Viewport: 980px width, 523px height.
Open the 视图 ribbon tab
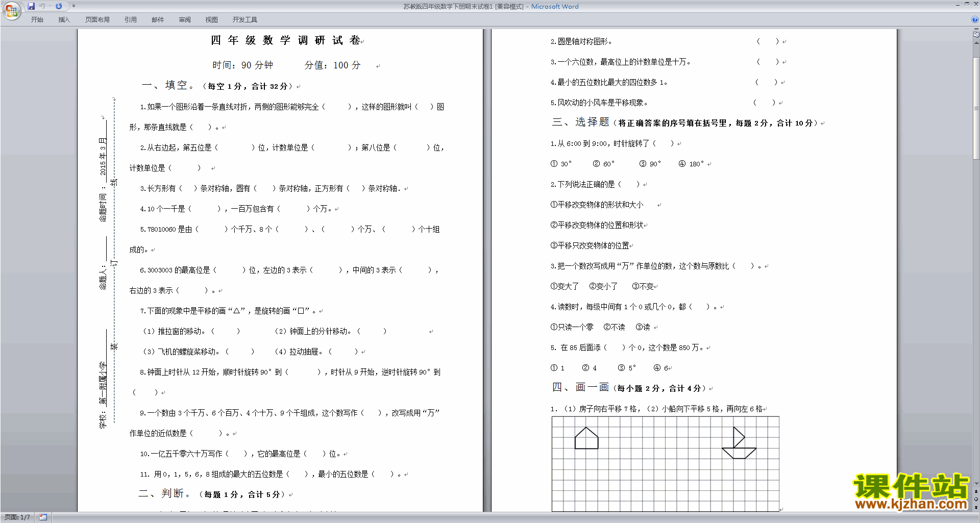212,19
